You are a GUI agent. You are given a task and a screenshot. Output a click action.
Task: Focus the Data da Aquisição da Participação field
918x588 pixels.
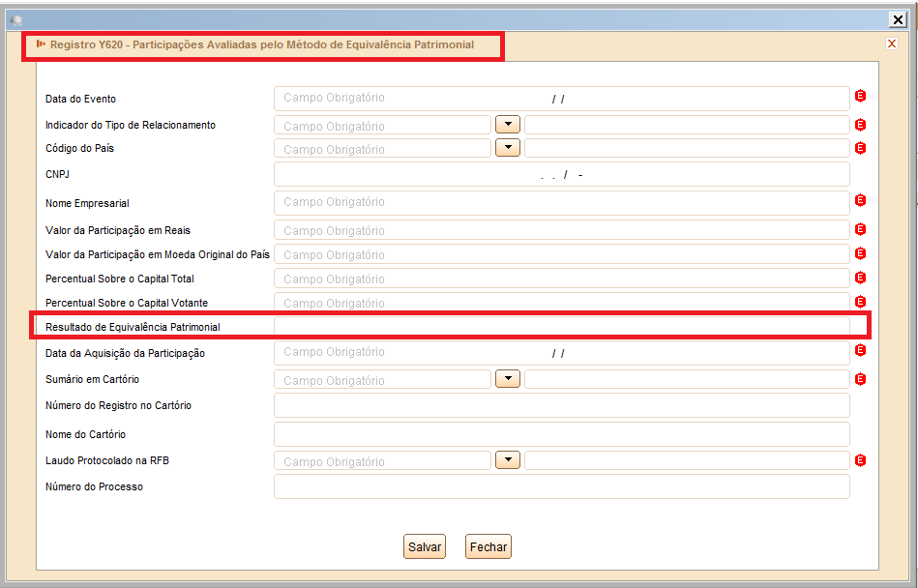point(561,353)
